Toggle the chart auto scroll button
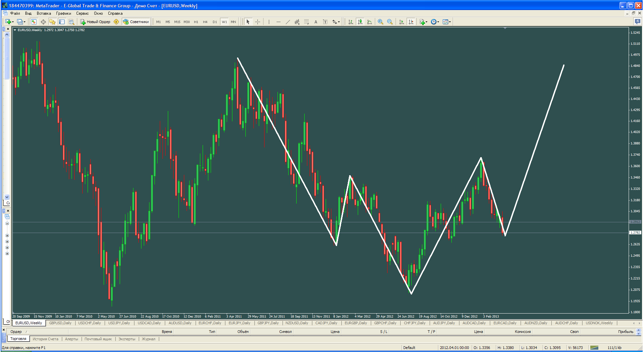 pos(401,22)
